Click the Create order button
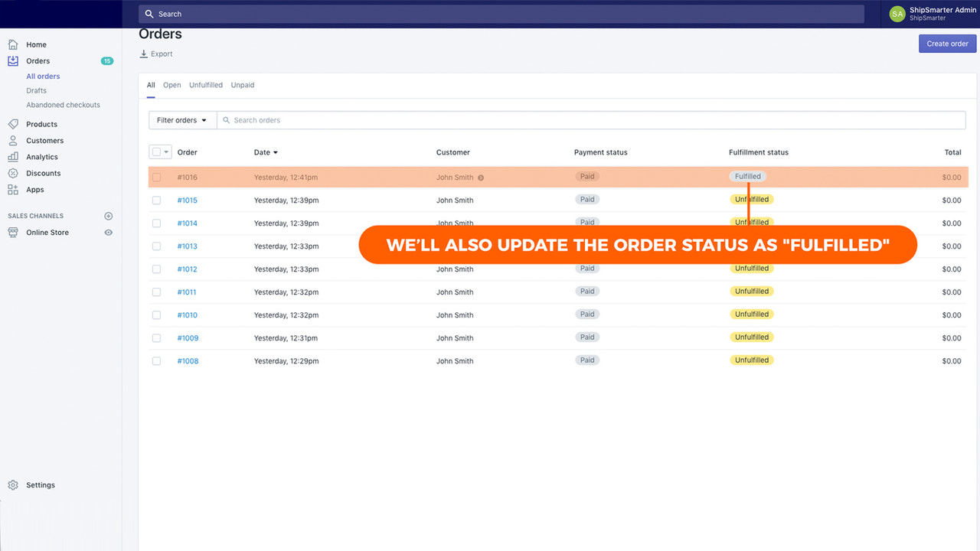The image size is (980, 551). pyautogui.click(x=947, y=44)
